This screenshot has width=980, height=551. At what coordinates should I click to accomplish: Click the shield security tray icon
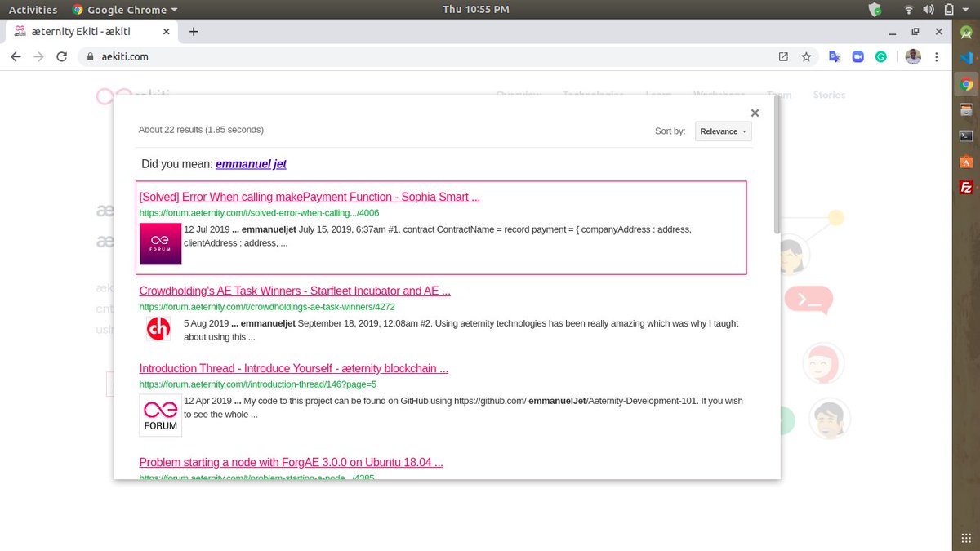coord(875,10)
